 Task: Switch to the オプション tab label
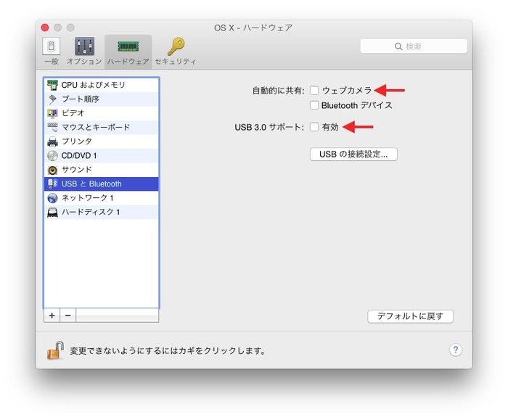pos(84,62)
